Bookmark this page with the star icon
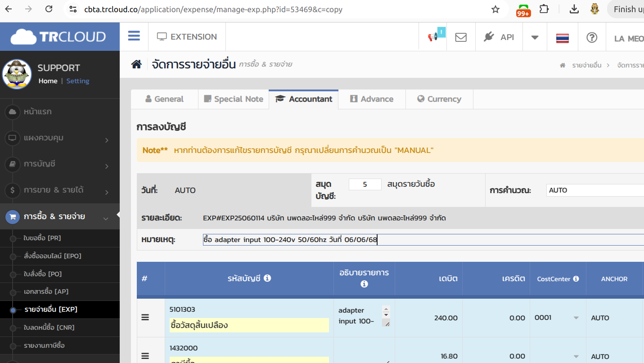The height and width of the screenshot is (363, 644). (495, 9)
